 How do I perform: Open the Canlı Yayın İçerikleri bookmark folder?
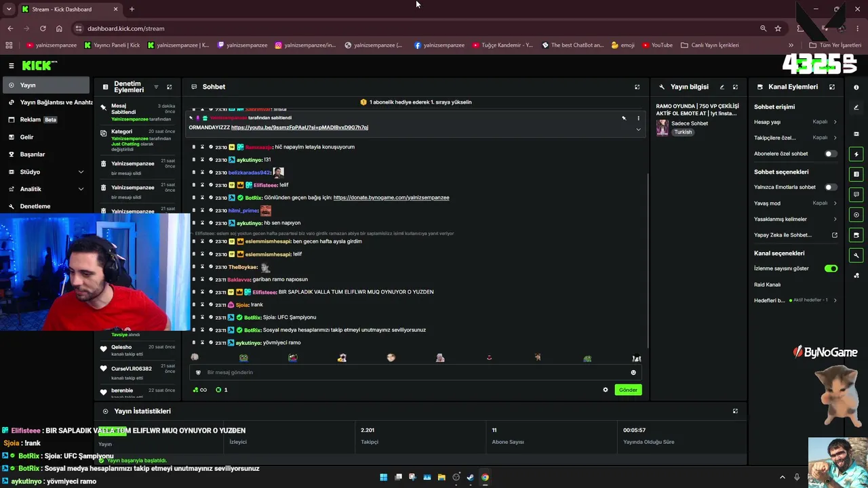(x=709, y=45)
